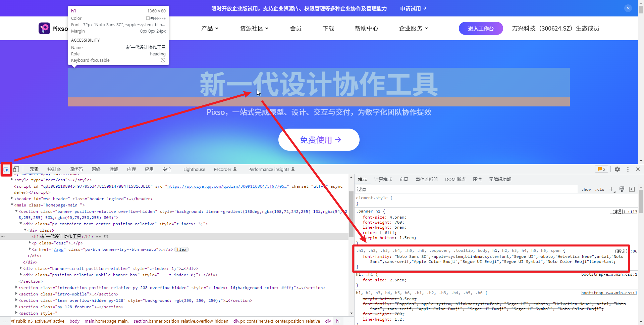Click the 进入工作台 button

481,29
